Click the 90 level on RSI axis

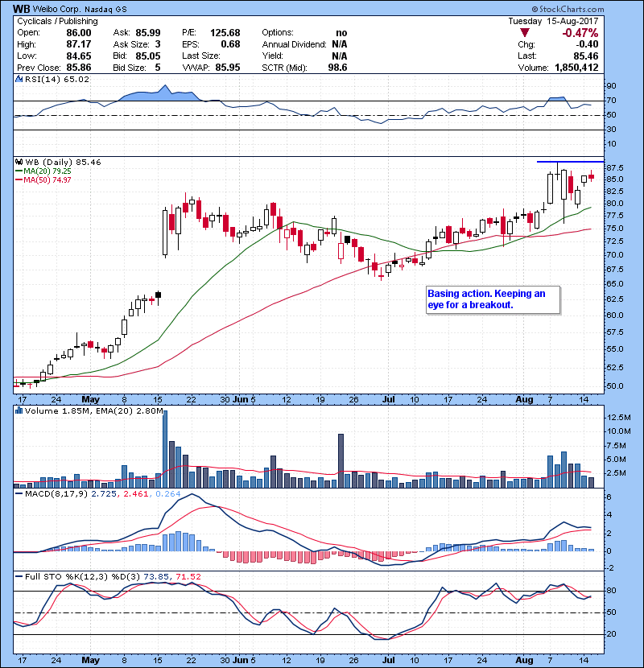612,85
